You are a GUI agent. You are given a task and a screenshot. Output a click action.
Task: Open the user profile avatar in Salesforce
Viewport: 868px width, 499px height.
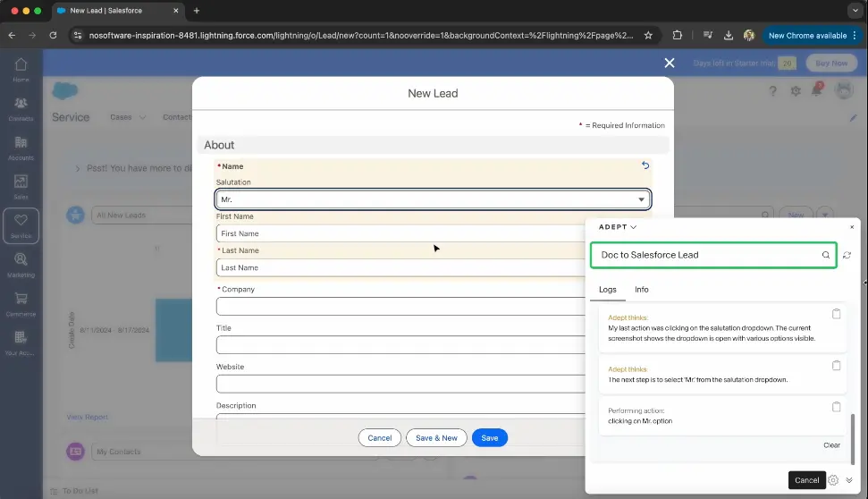click(x=844, y=90)
